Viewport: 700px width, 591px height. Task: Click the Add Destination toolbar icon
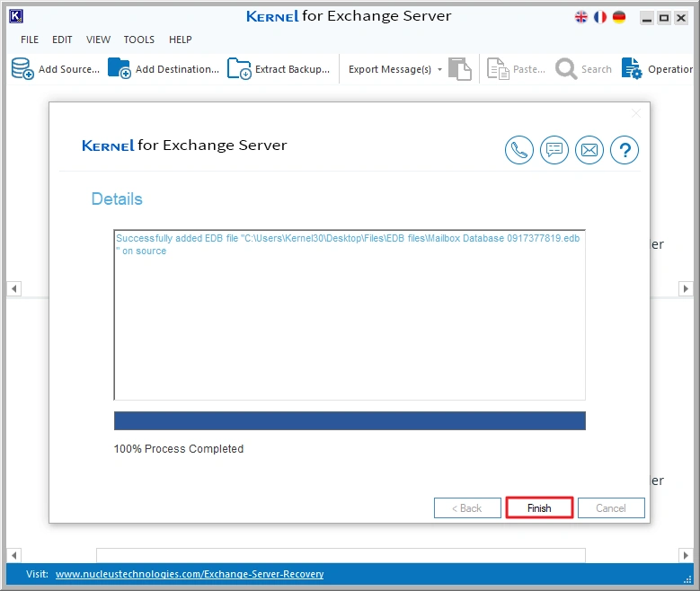pos(119,69)
